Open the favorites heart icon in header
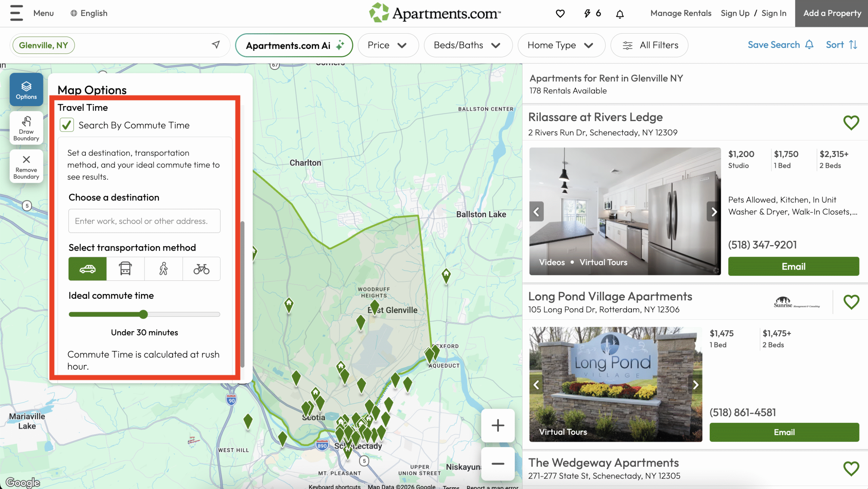 point(560,14)
